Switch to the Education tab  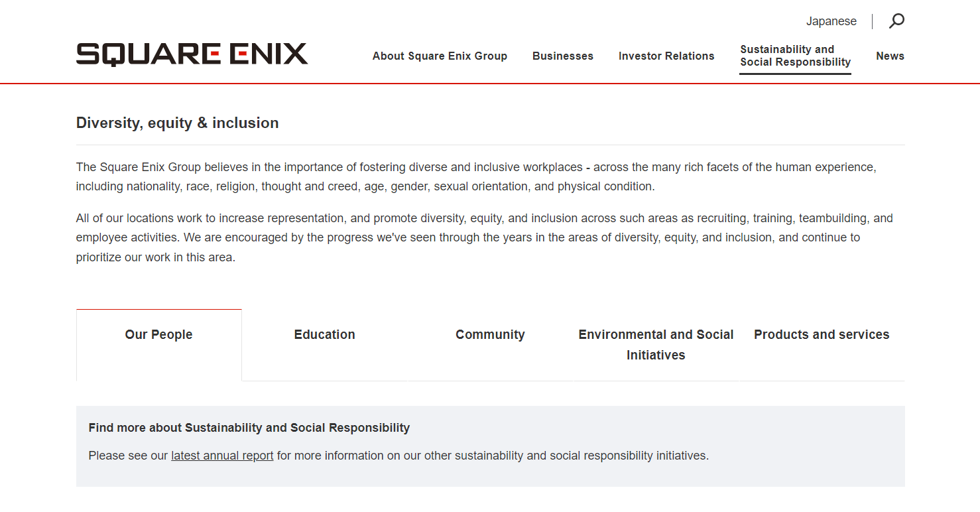pyautogui.click(x=324, y=335)
